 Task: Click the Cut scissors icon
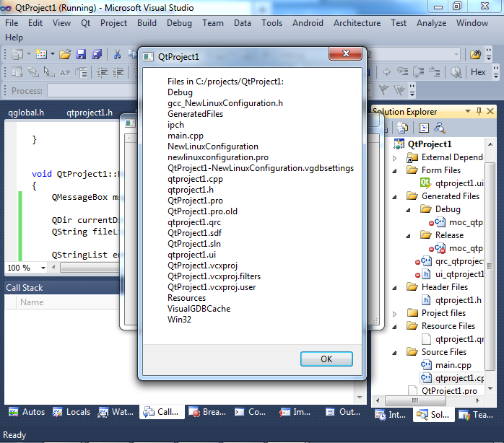[x=117, y=54]
